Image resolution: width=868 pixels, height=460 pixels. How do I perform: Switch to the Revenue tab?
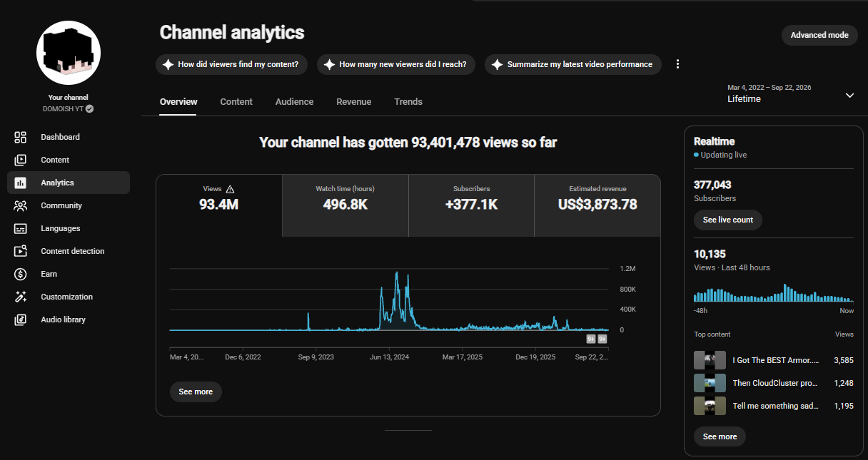coord(354,102)
